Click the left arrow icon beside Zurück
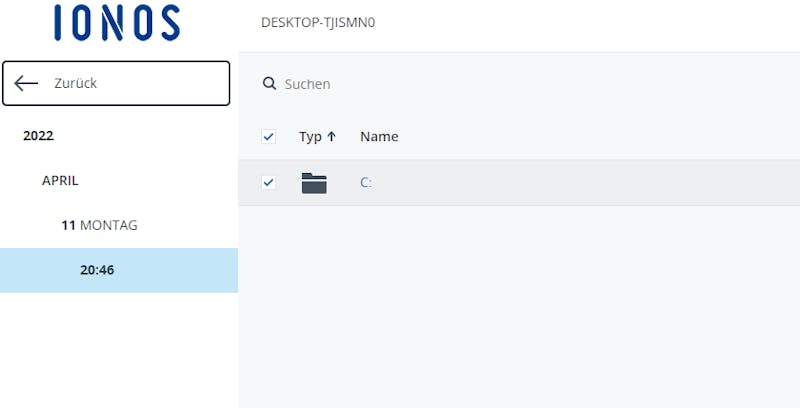The image size is (800, 408). pos(26,83)
